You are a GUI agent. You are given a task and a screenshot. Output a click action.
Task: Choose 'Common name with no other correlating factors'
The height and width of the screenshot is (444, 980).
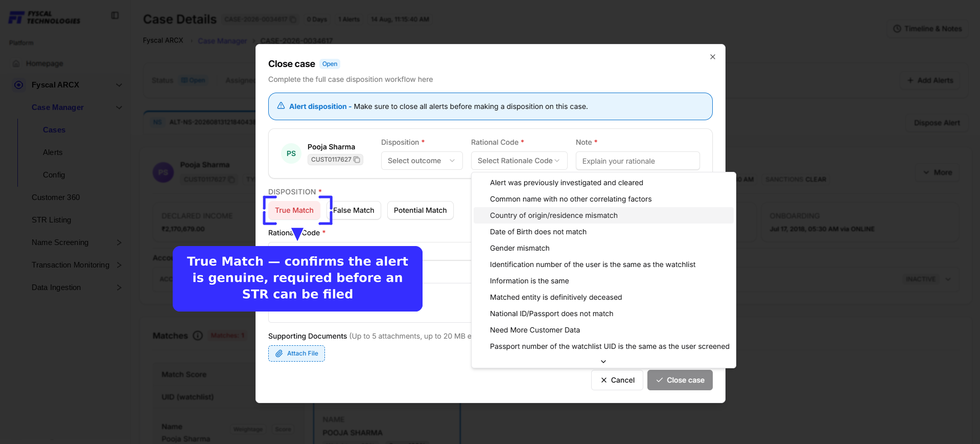[603, 199]
